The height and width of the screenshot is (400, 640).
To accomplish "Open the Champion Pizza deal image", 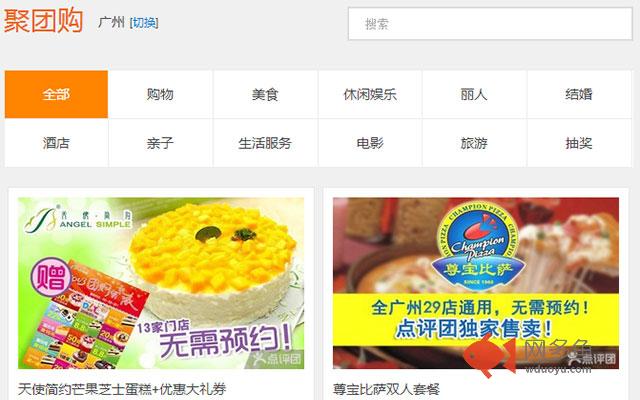I will 476,283.
